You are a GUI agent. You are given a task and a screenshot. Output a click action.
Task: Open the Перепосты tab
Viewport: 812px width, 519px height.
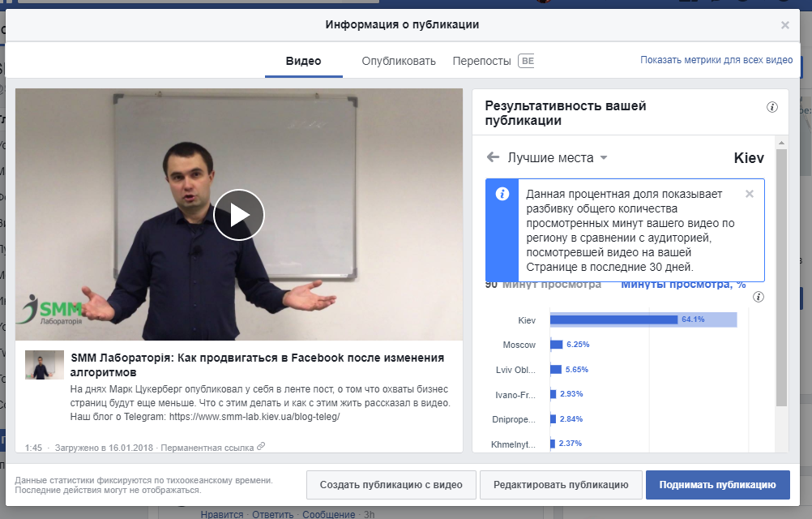pyautogui.click(x=481, y=61)
